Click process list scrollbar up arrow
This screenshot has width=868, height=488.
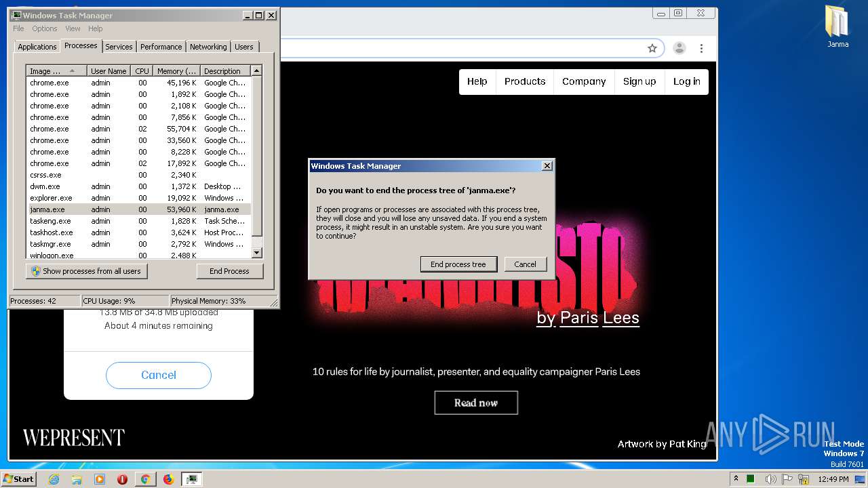click(x=256, y=70)
